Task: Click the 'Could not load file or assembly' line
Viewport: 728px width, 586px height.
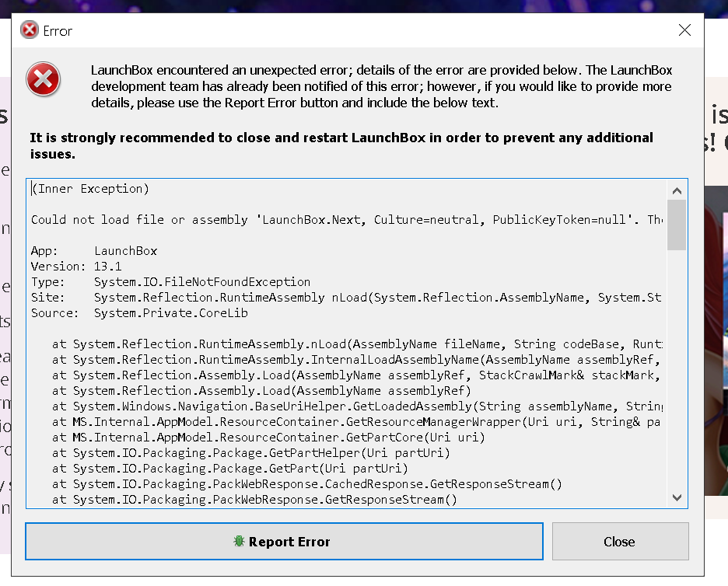Action: (x=347, y=220)
